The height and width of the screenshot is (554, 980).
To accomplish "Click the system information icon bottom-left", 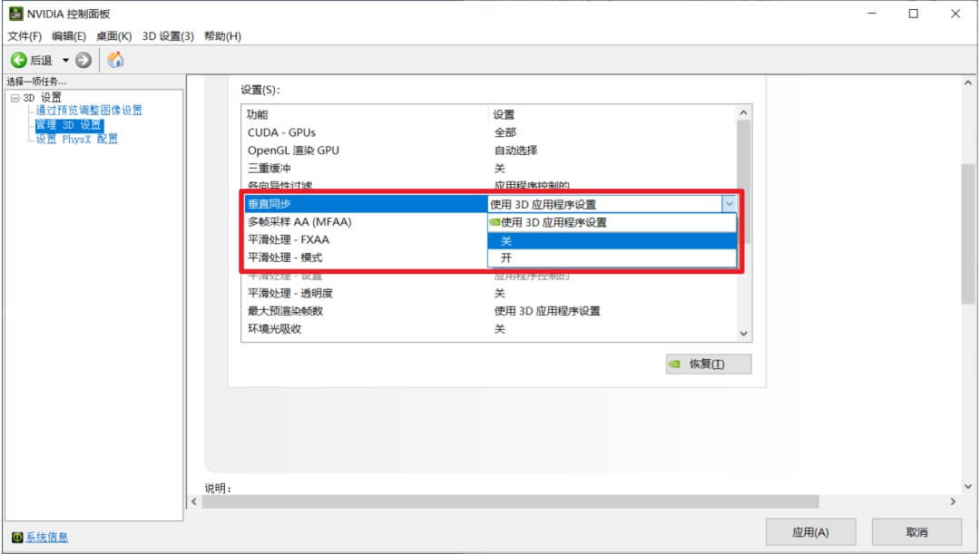I will coord(16,538).
